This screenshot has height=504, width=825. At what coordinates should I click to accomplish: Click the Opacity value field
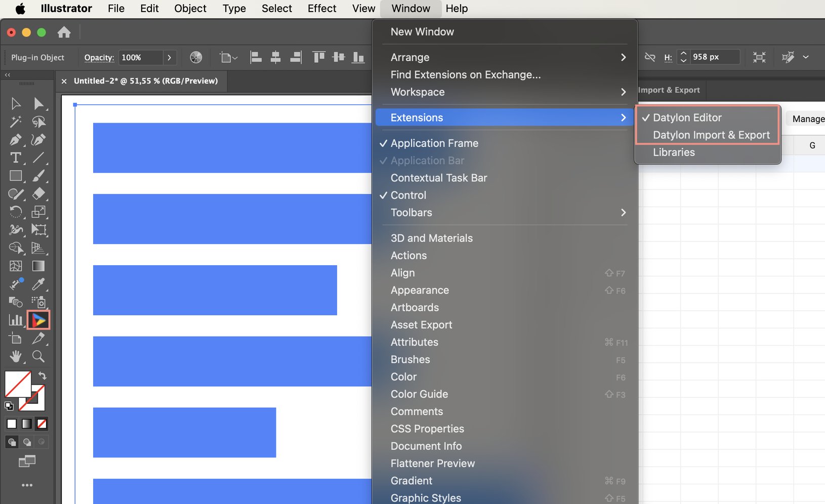[142, 57]
